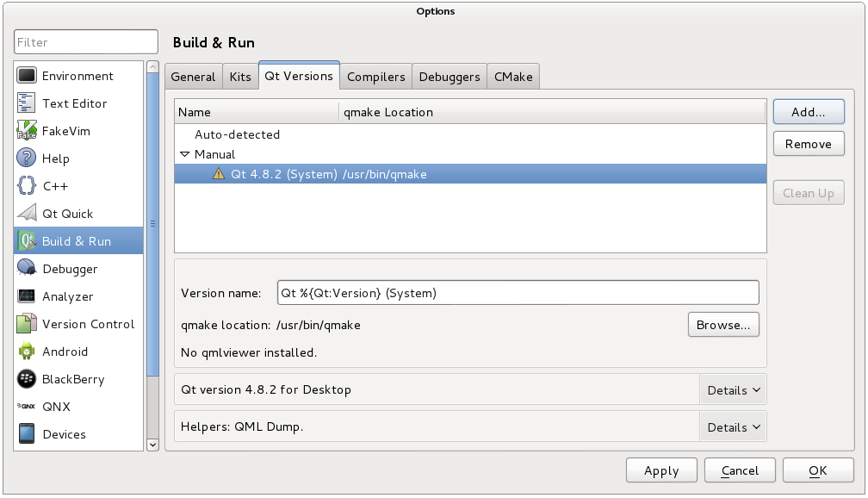Click the category list scrollbar handle
This screenshot has height=498, width=868.
[152, 224]
